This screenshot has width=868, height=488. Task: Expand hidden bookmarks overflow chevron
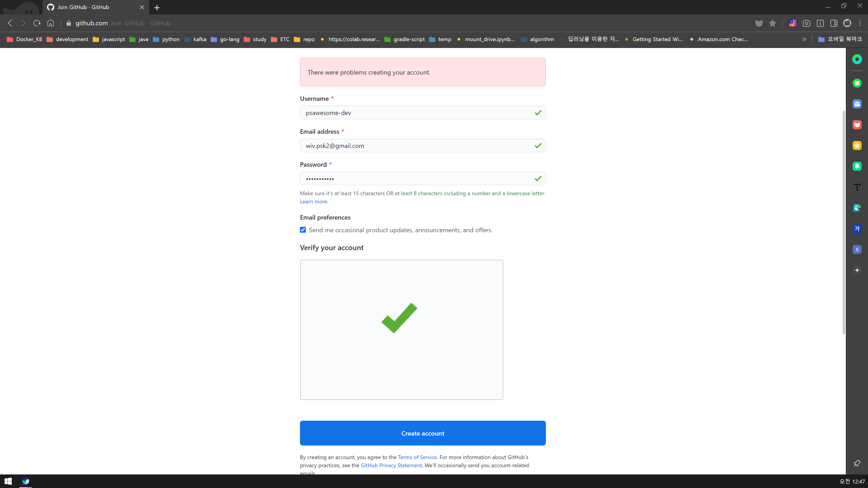click(804, 39)
